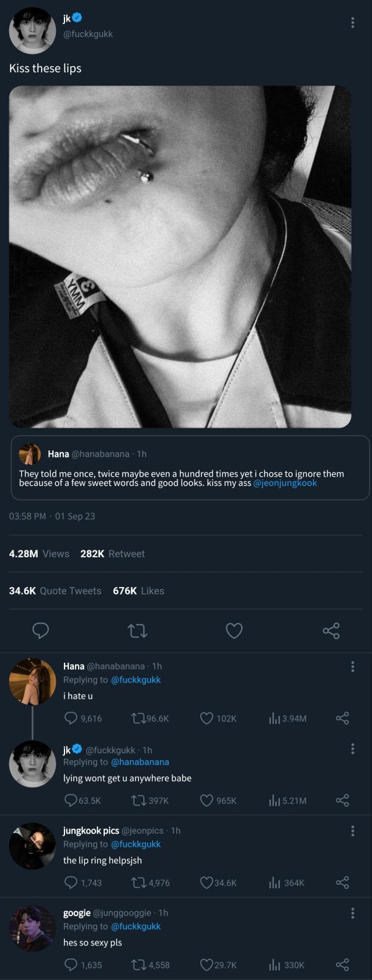The image size is (372, 980).
Task: Open three-dot menu on Hana's reply
Action: click(353, 666)
